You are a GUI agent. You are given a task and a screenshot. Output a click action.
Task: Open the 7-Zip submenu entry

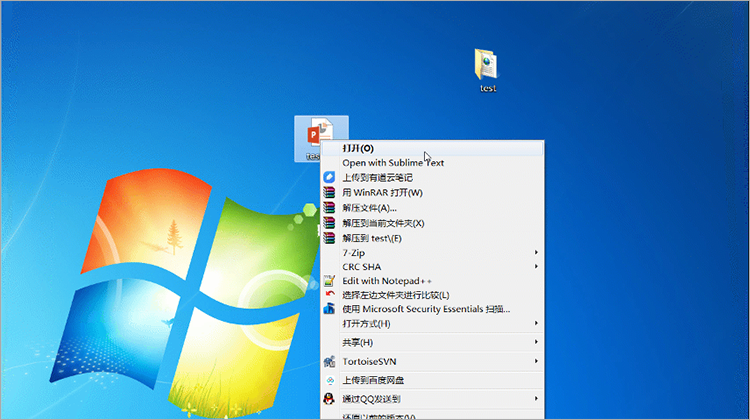click(432, 253)
